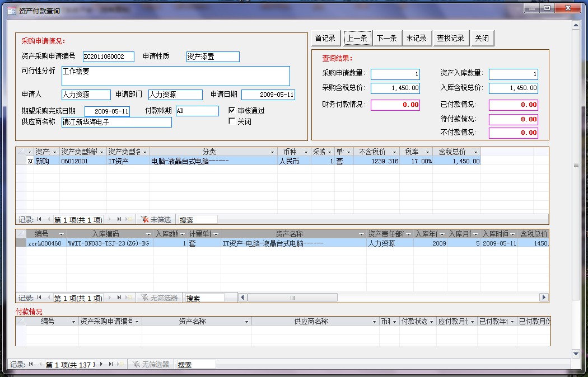Image resolution: width=588 pixels, height=377 pixels.
Task: Toggle the 审核通过 checkbox
Action: [x=232, y=110]
